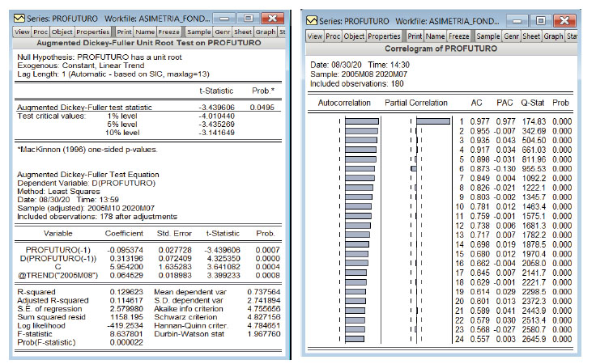Click Graph button in Correlogram window
Image resolution: width=596 pixels, height=364 pixels.
[x=553, y=36]
